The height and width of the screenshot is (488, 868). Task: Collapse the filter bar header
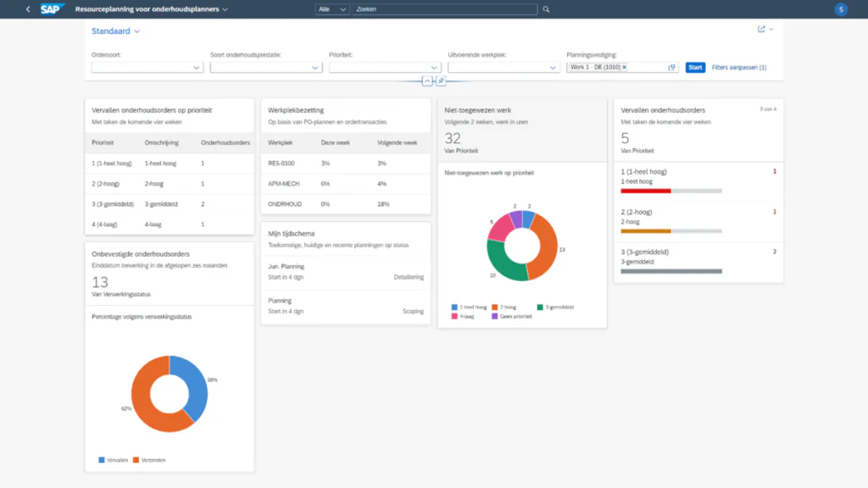tap(427, 81)
